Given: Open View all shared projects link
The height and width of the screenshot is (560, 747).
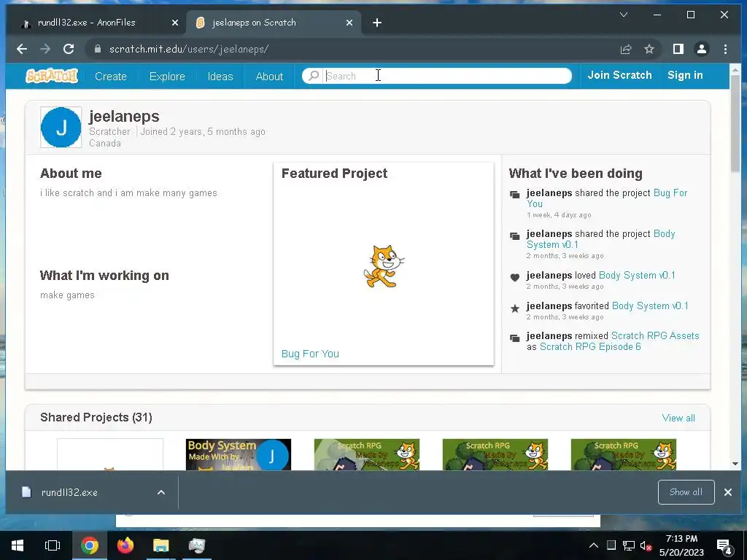Looking at the screenshot, I should 678,418.
